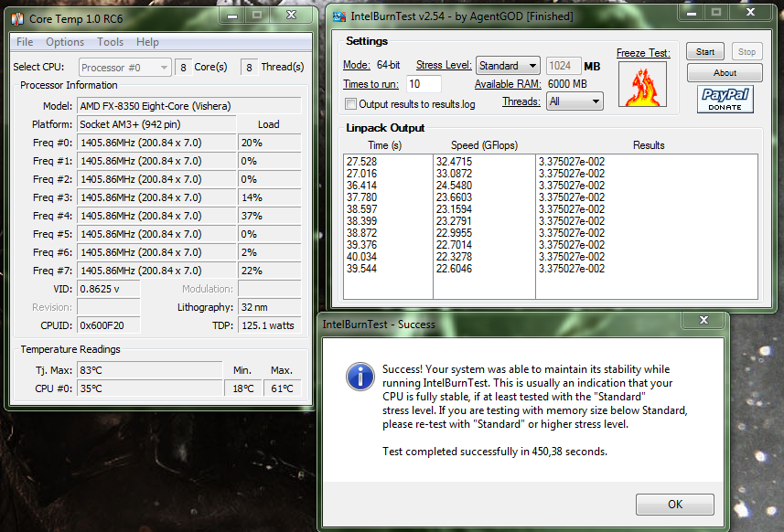Click the Tj. Max value 83°C
Screen dimensions: 784x532
coord(149,370)
